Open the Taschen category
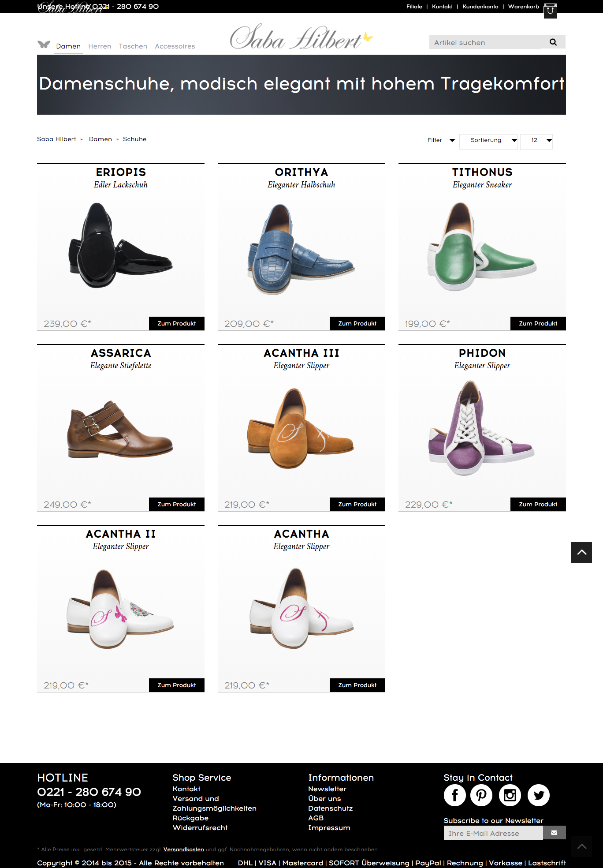 coord(133,46)
